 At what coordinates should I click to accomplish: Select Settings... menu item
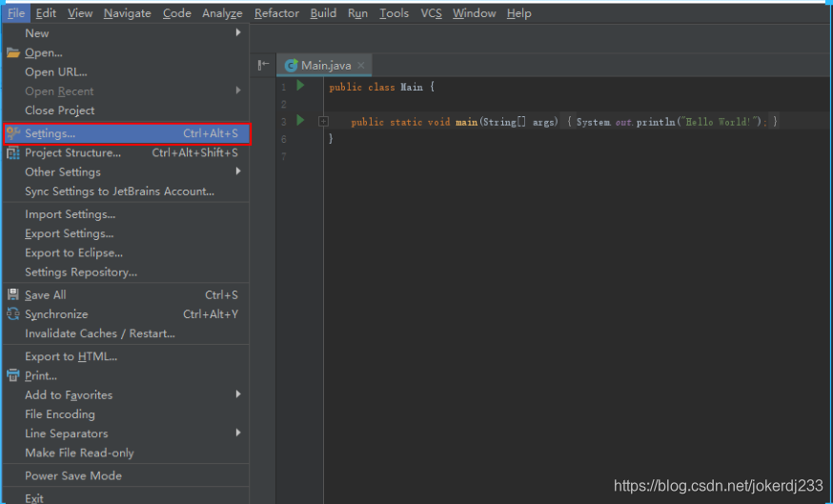coord(126,133)
